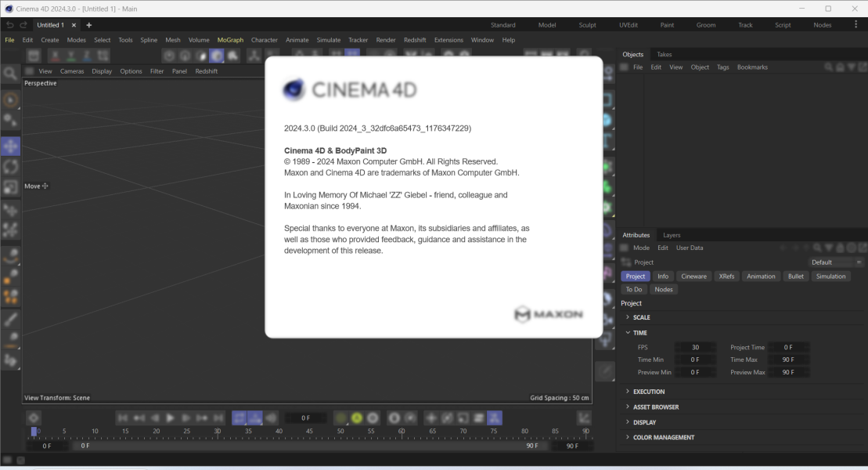Click the filter funnel in Objects manager

point(852,67)
